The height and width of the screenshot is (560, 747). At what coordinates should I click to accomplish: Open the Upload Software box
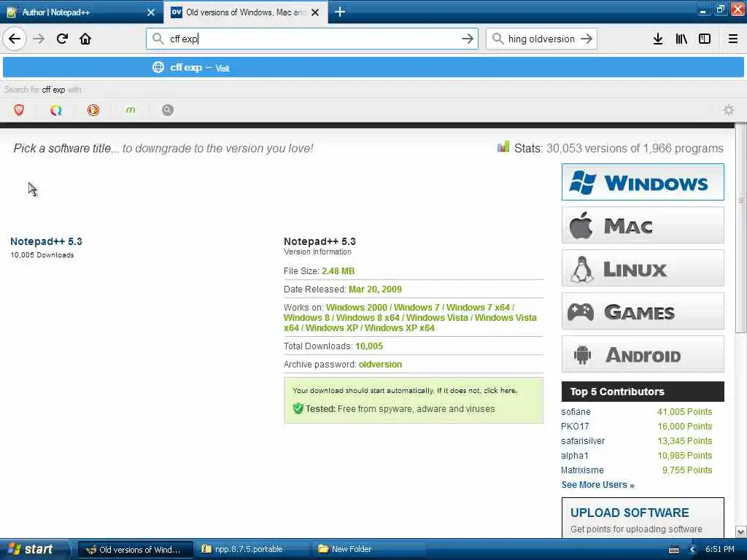coord(643,518)
